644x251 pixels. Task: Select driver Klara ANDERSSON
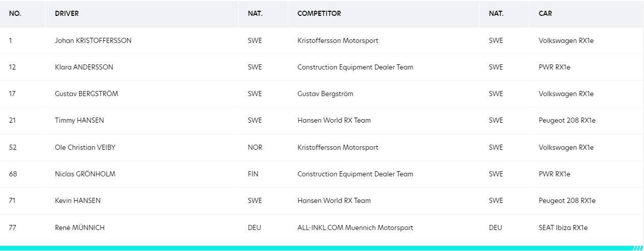point(84,67)
